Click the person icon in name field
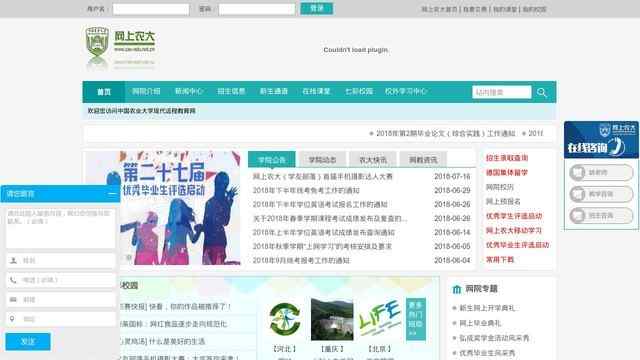The width and height of the screenshot is (640, 360). click(x=13, y=260)
